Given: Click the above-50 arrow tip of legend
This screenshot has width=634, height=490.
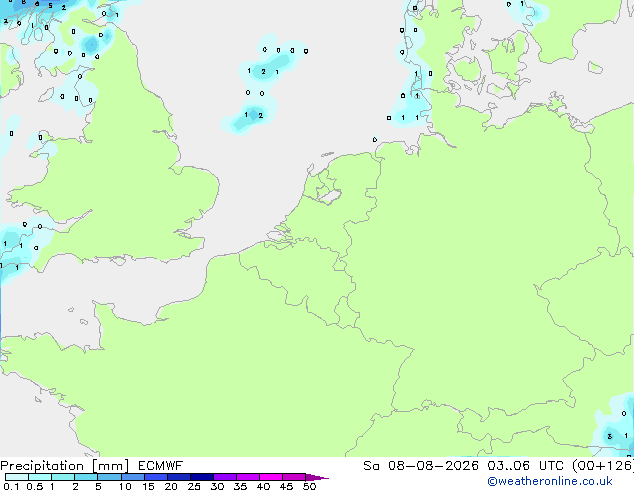Looking at the screenshot, I should point(317,477).
